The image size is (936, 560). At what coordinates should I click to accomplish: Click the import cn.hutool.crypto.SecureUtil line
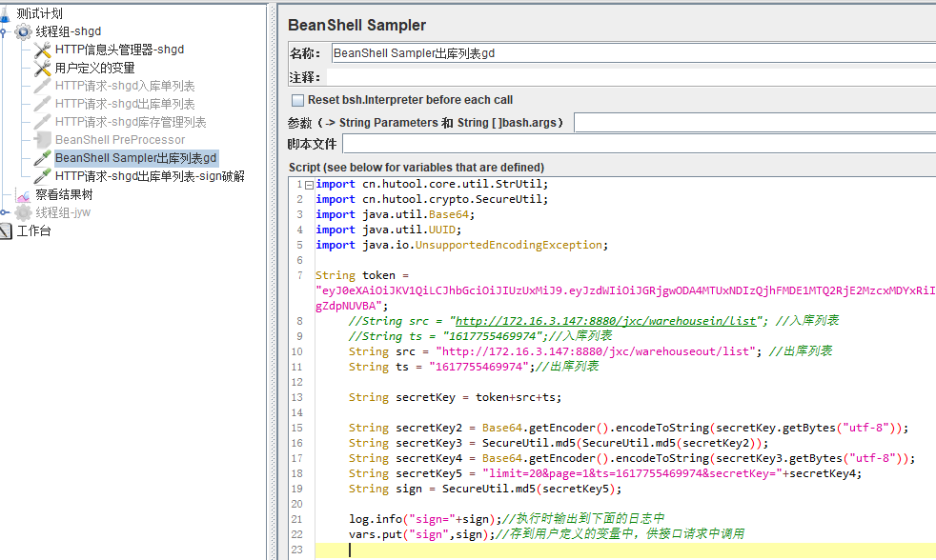point(432,199)
